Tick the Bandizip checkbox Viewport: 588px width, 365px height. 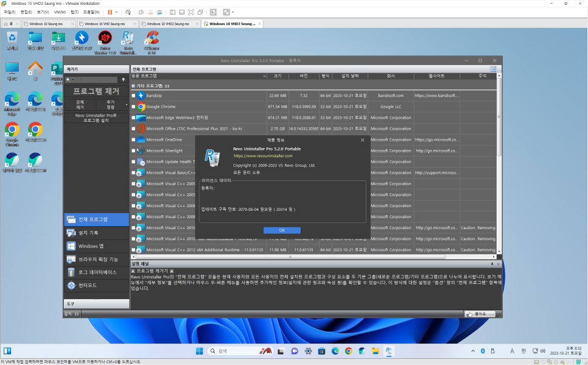133,96
